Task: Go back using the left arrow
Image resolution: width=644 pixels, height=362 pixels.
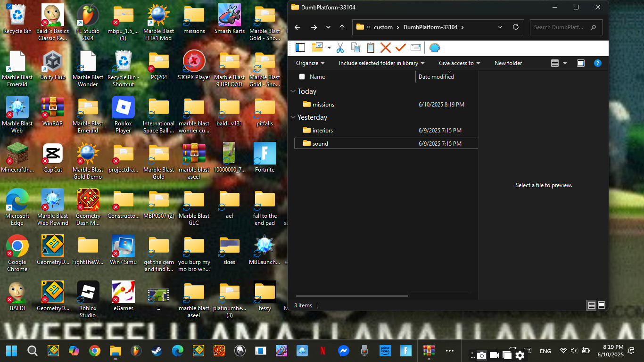Action: tap(297, 27)
